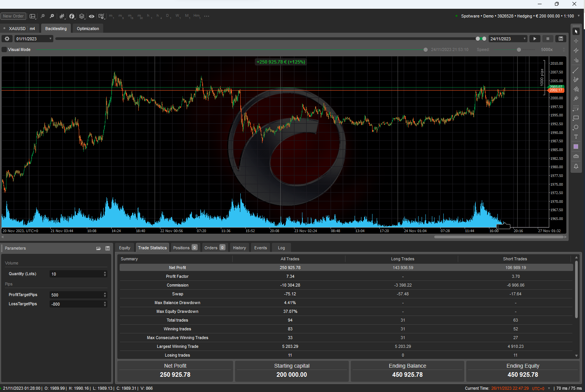
Task: Click the zoom out magnifier icon
Action: point(42,16)
